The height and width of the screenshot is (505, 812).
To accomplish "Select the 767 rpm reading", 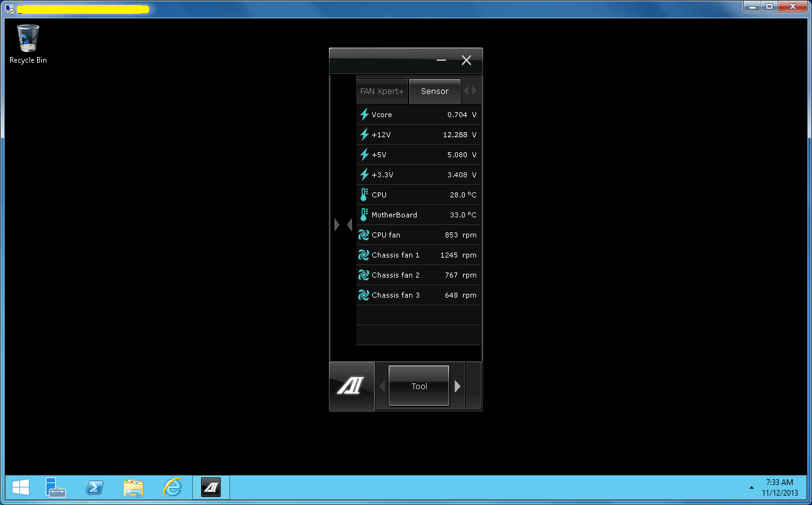I will (461, 275).
